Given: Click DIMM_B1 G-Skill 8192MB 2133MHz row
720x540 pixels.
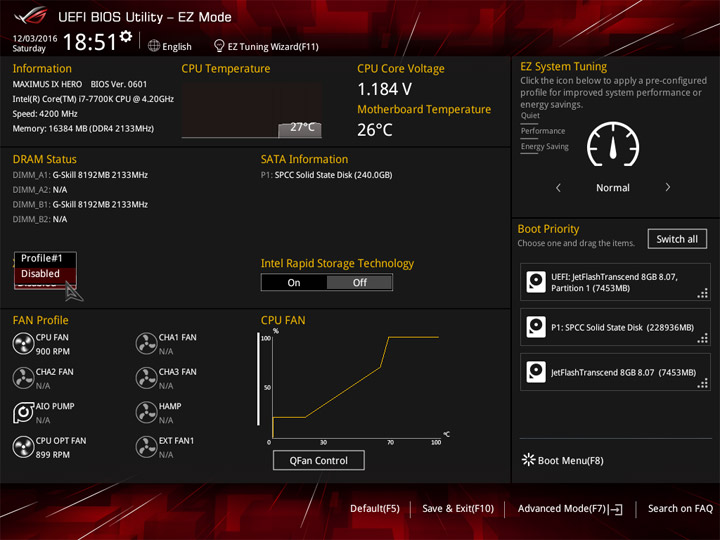Looking at the screenshot, I should [80, 204].
